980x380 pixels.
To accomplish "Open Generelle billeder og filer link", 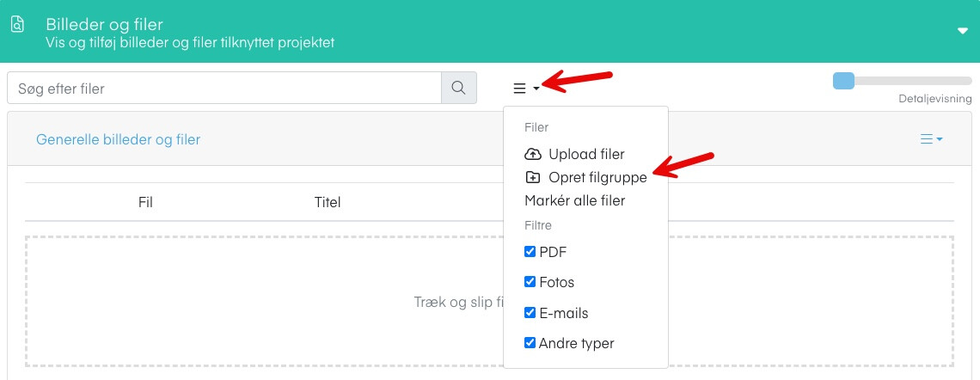I will [118, 139].
